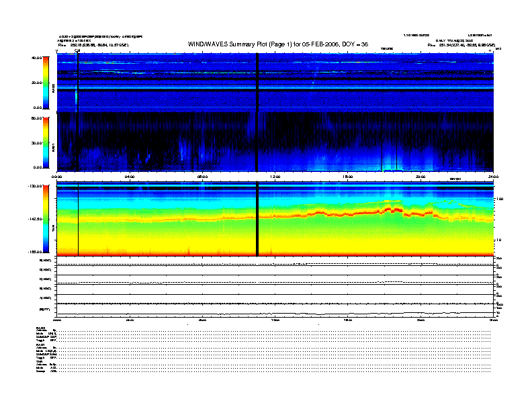532x411 pixels.
Task: Click the black data gap in RAD2 spectrogram
Action: point(257,83)
